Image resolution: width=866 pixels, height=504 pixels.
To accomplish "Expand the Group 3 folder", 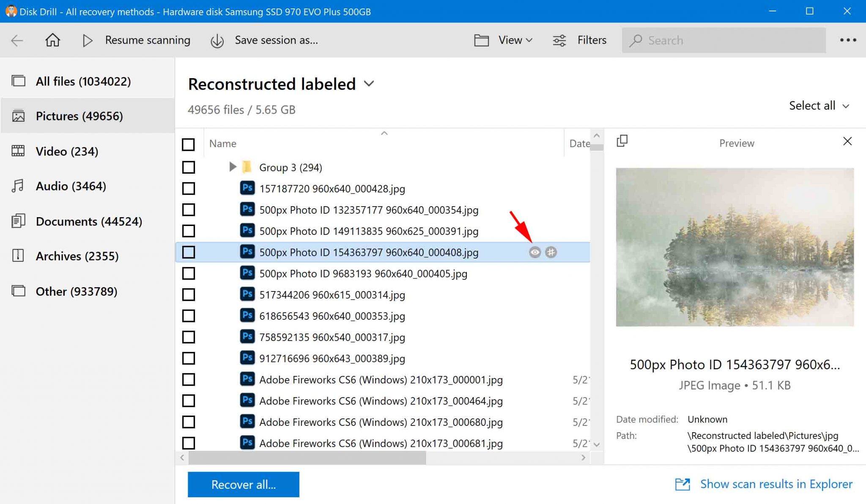I will pyautogui.click(x=232, y=166).
